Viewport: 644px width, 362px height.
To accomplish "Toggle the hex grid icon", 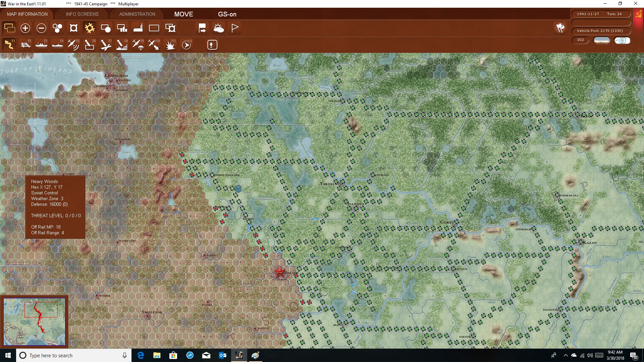I will (x=57, y=28).
